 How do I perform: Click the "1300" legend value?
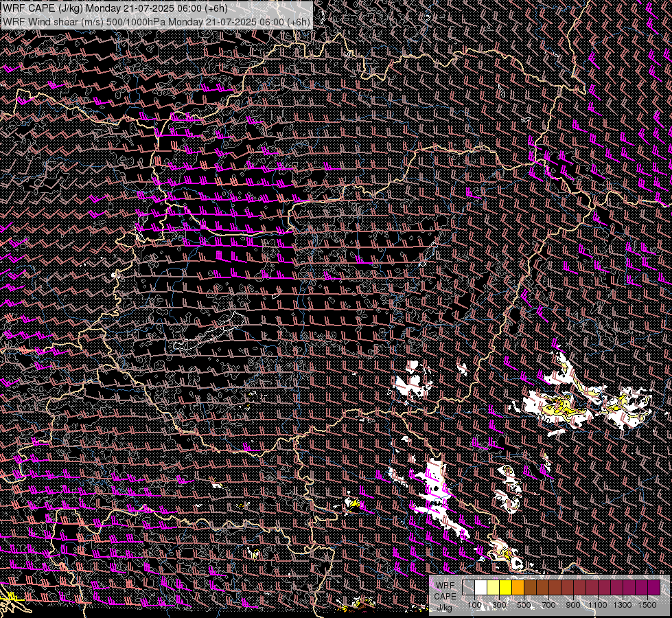pyautogui.click(x=623, y=605)
